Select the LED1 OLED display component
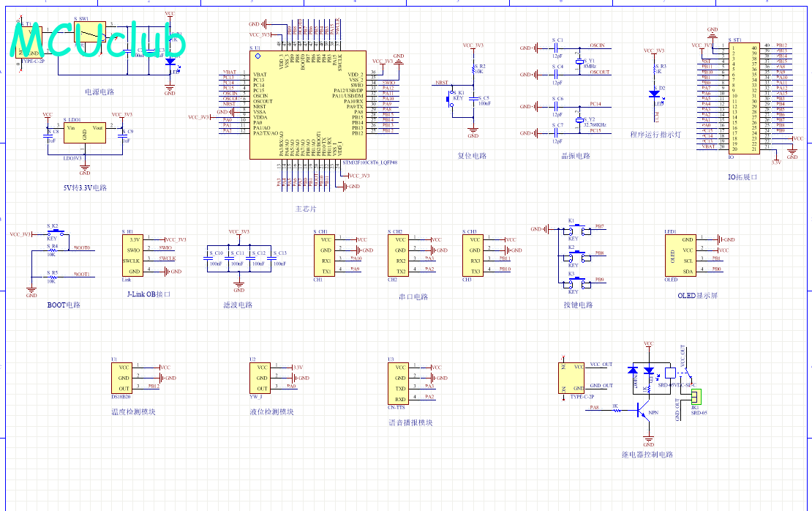 click(680, 255)
